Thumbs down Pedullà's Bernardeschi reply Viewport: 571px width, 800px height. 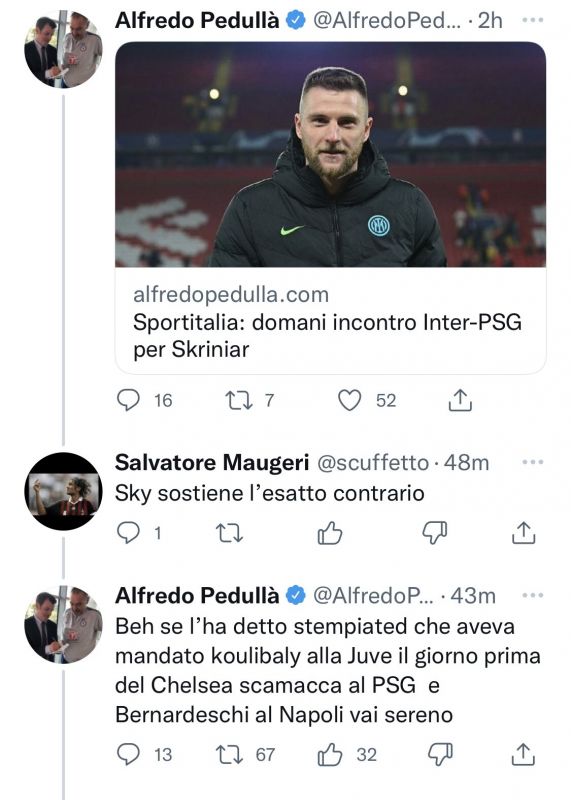tap(440, 754)
